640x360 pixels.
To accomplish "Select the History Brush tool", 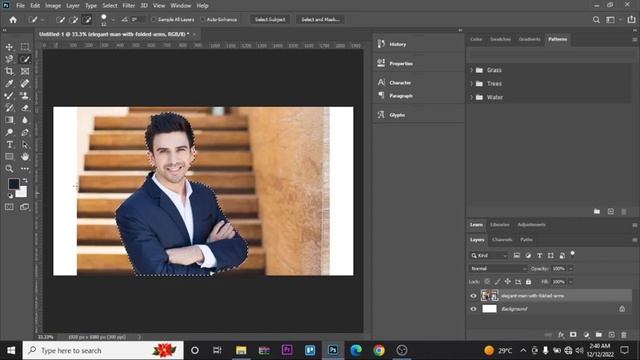I will click(x=9, y=108).
